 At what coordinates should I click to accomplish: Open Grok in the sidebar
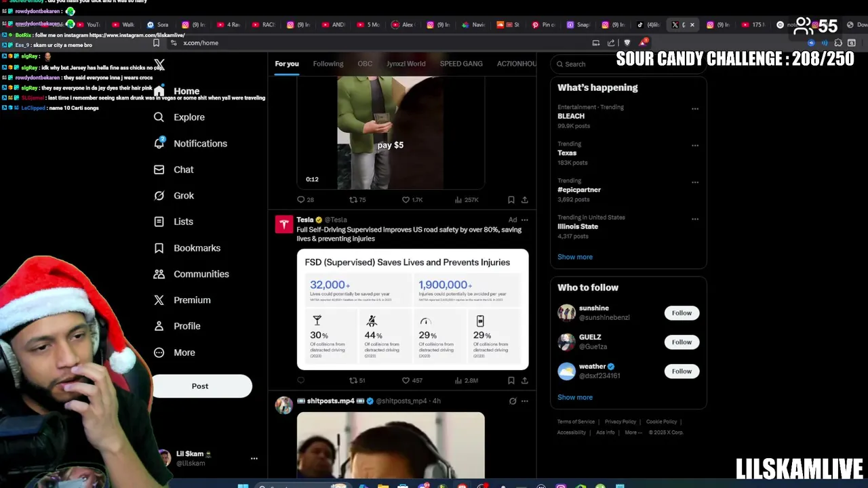tap(174, 195)
